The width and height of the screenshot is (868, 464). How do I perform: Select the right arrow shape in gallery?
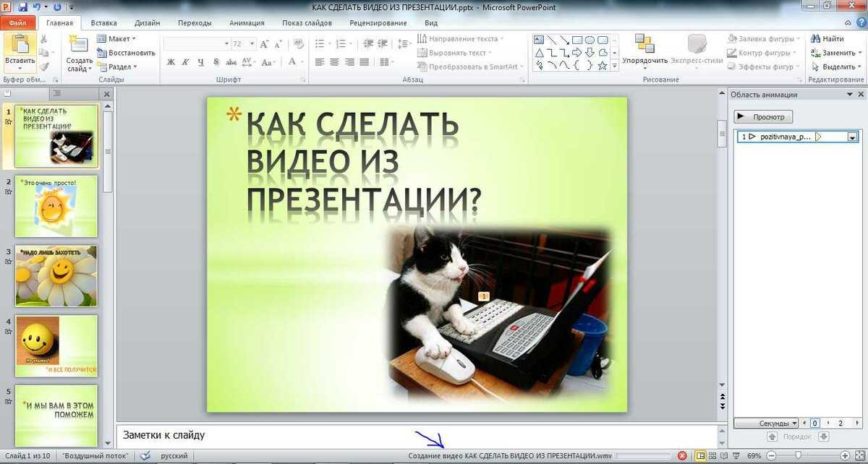tap(577, 53)
